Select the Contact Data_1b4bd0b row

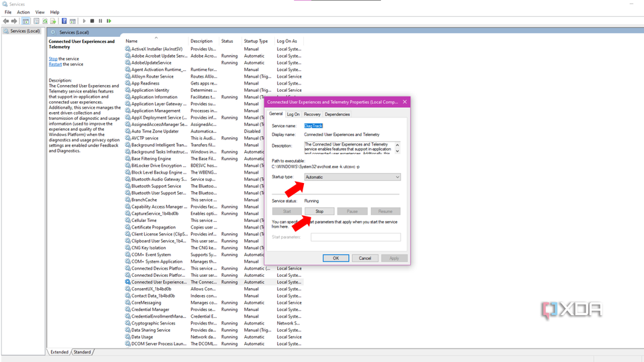tap(214, 296)
